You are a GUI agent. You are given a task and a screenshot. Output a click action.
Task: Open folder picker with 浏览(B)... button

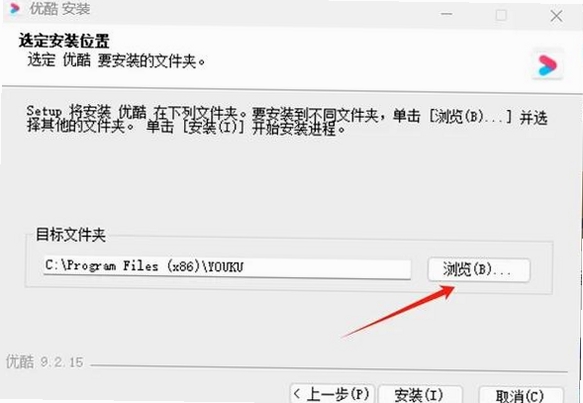click(x=479, y=269)
